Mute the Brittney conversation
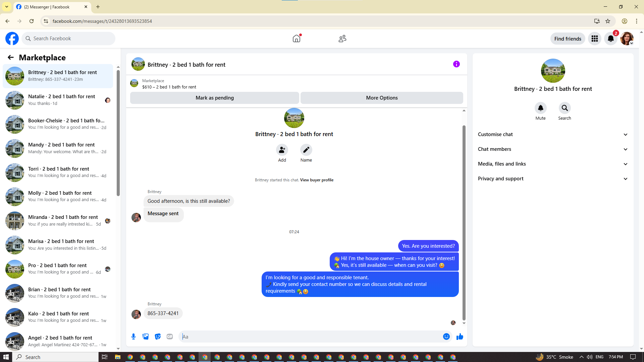 click(541, 108)
